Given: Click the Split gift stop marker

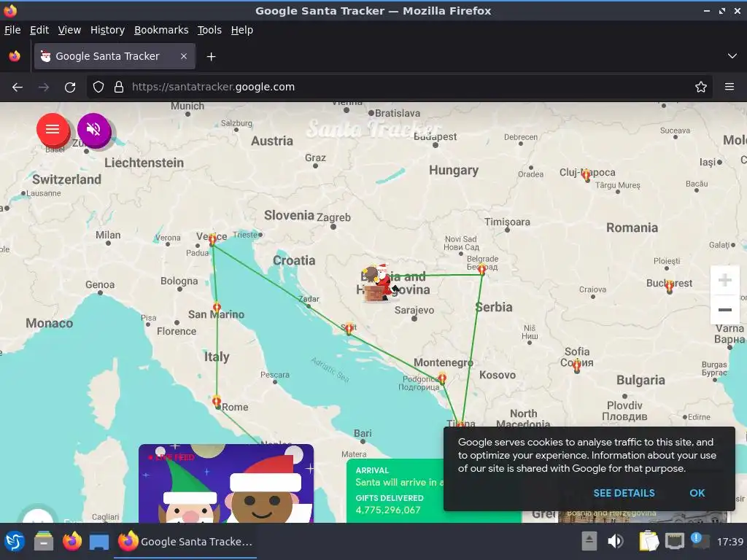Looking at the screenshot, I should (x=349, y=328).
